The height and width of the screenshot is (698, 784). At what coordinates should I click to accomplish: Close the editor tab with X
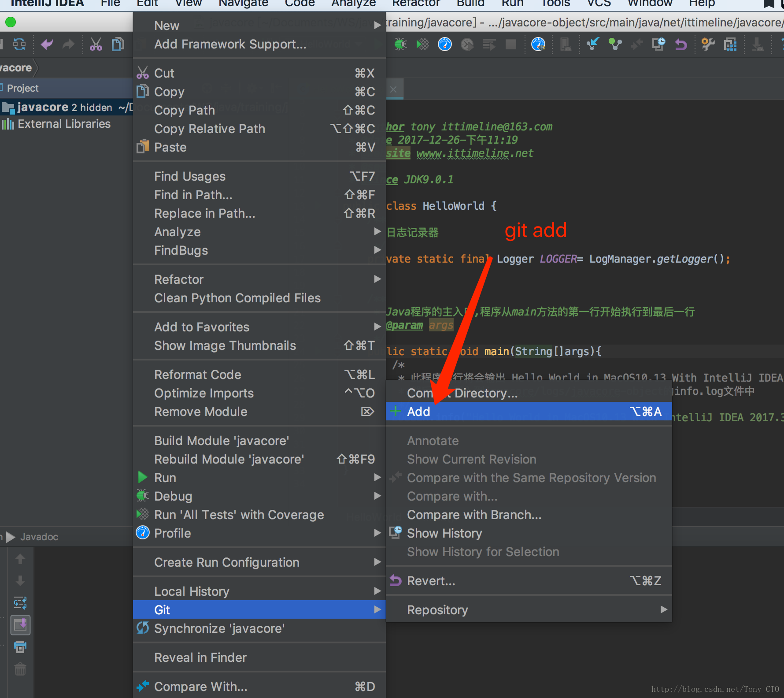pos(393,89)
